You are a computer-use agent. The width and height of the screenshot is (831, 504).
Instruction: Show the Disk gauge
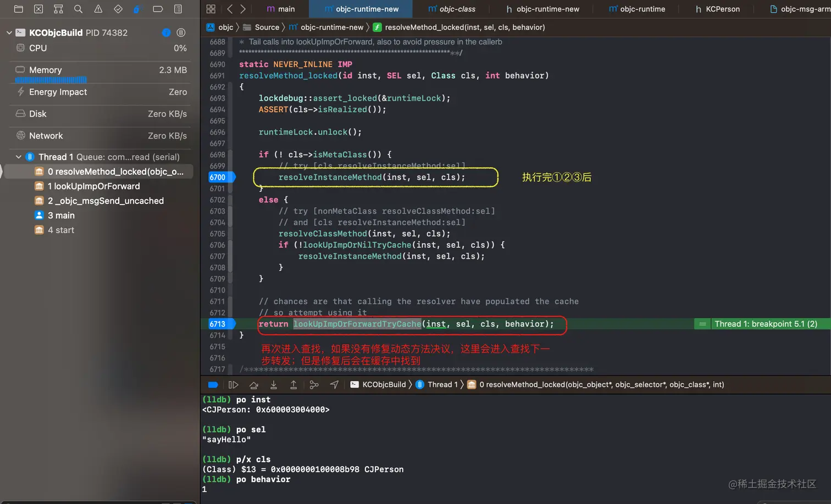pyautogui.click(x=101, y=114)
